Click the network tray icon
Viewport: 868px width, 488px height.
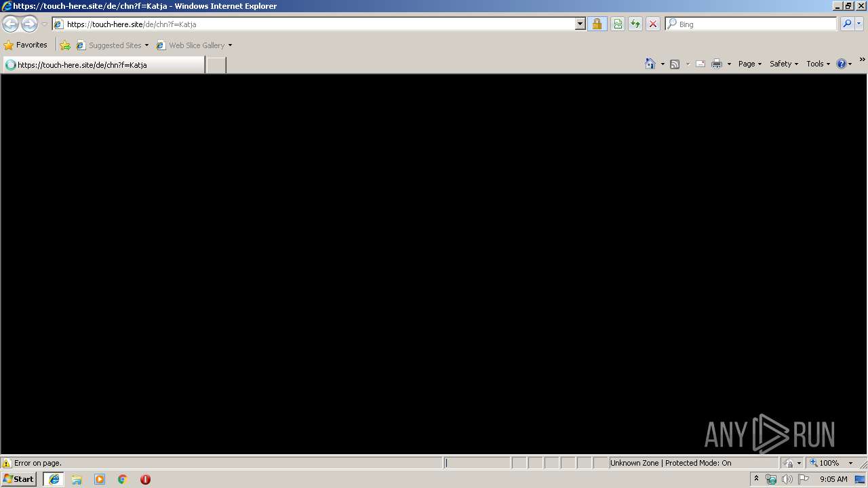[x=771, y=479]
